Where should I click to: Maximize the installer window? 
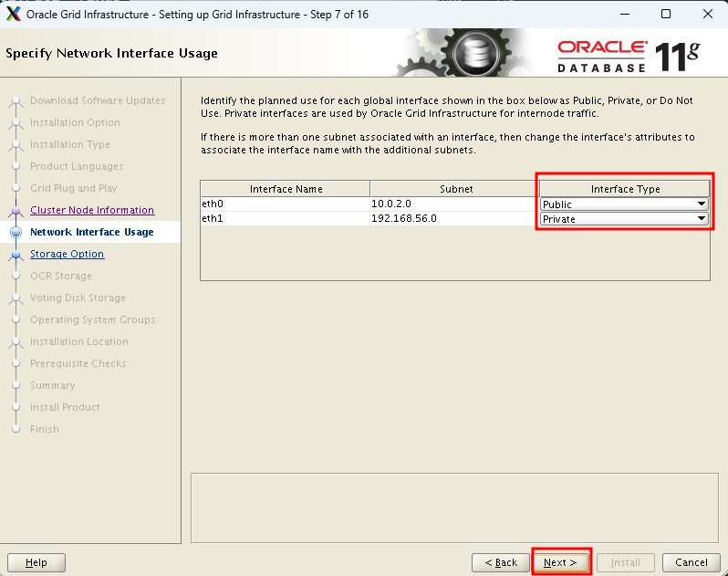pyautogui.click(x=666, y=14)
